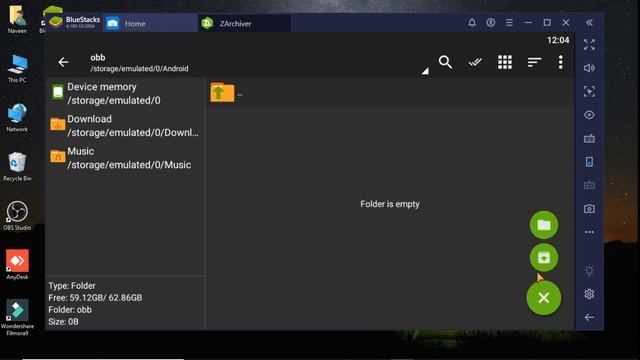Select Device memory in sidebar

click(125, 93)
